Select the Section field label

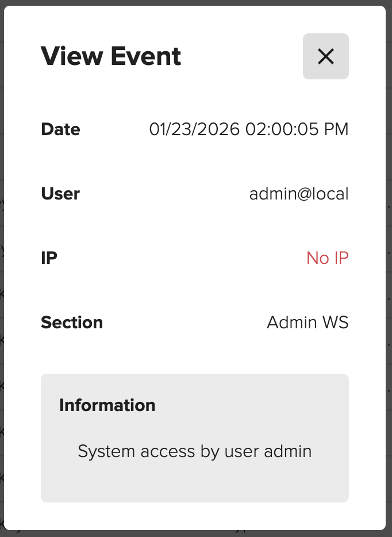(72, 323)
